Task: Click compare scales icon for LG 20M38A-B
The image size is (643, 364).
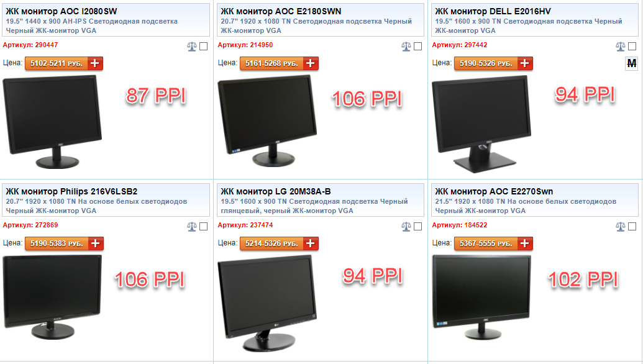Action: pyautogui.click(x=406, y=226)
